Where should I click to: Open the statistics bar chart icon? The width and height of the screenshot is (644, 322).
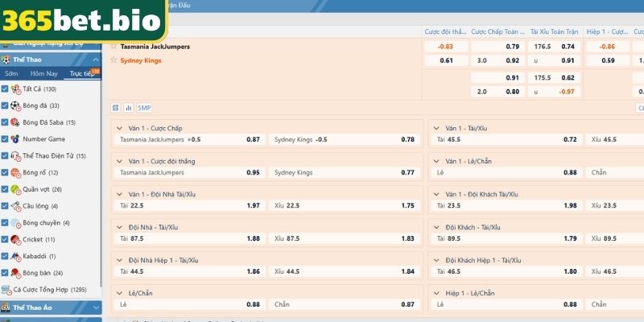click(129, 108)
